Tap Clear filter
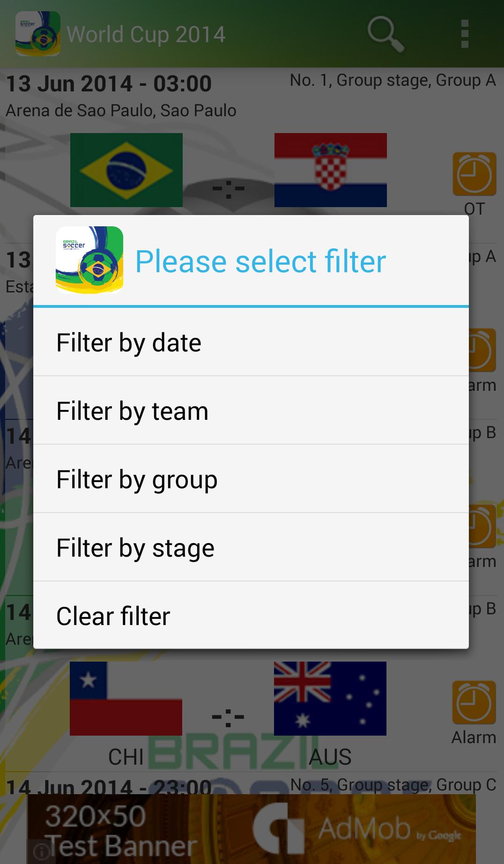This screenshot has width=504, height=864. coord(251,616)
